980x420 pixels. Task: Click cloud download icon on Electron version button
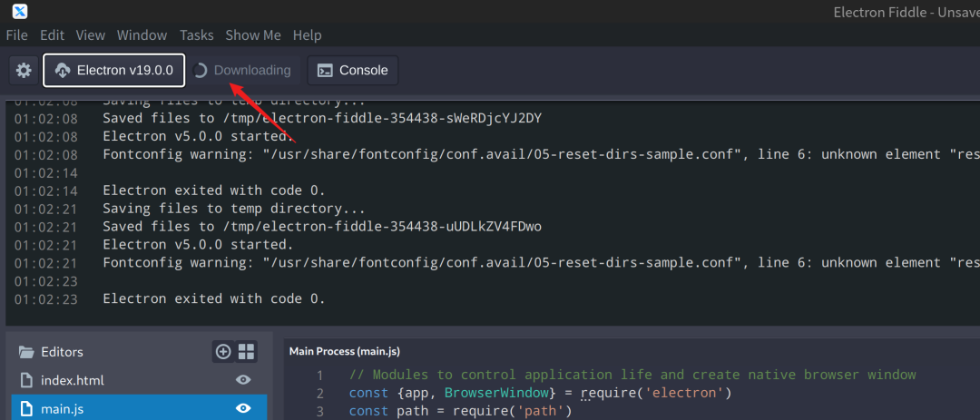pos(62,71)
